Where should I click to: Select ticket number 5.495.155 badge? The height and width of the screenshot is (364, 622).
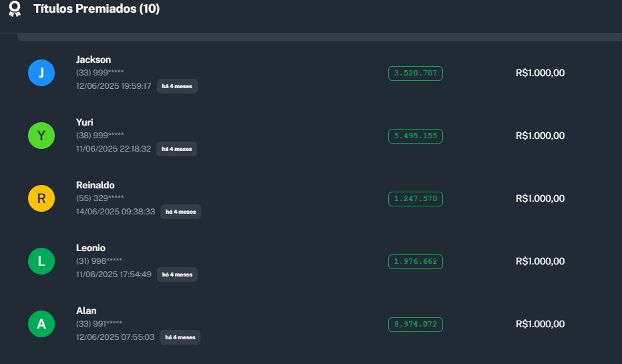click(x=416, y=136)
